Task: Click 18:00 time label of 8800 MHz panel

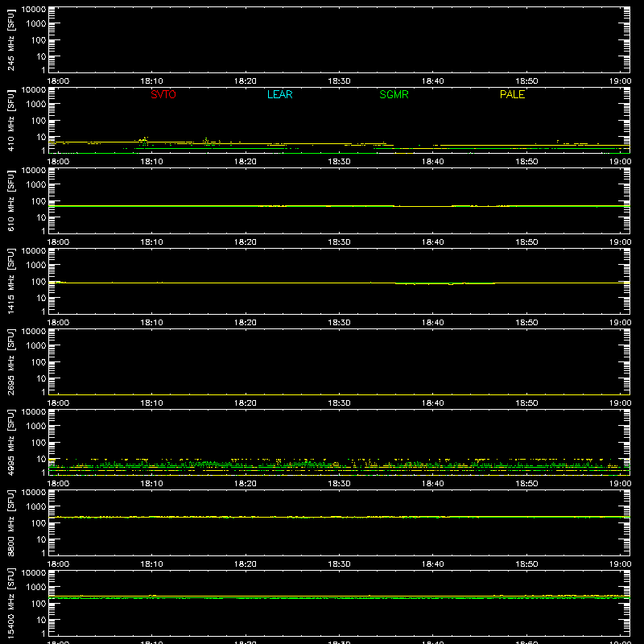Action: pyautogui.click(x=58, y=564)
